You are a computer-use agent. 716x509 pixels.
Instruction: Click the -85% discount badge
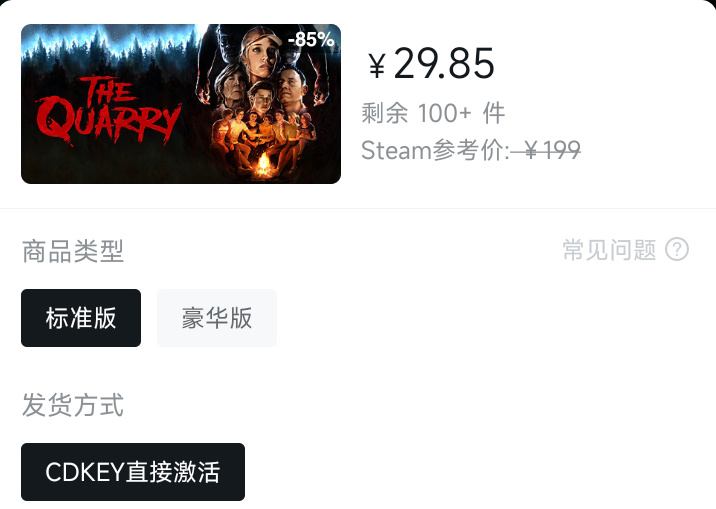click(x=311, y=40)
